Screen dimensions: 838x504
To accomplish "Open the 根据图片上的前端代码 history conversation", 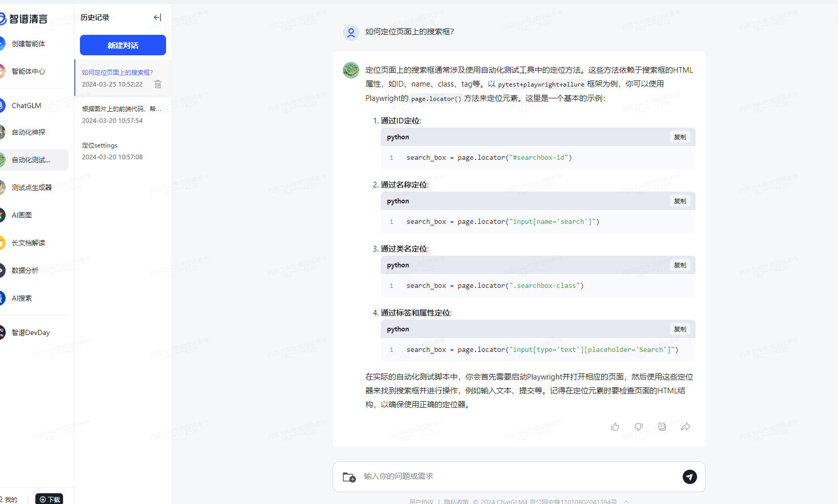I will (x=122, y=115).
